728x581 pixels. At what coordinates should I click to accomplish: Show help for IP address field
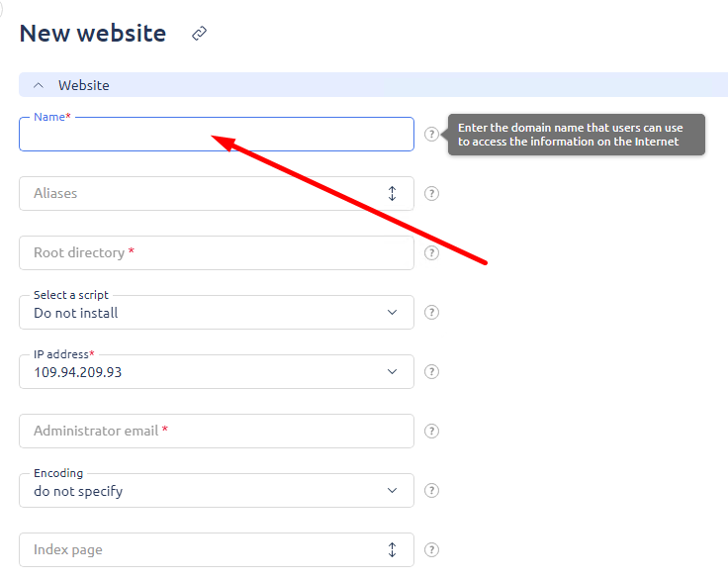[x=431, y=372]
